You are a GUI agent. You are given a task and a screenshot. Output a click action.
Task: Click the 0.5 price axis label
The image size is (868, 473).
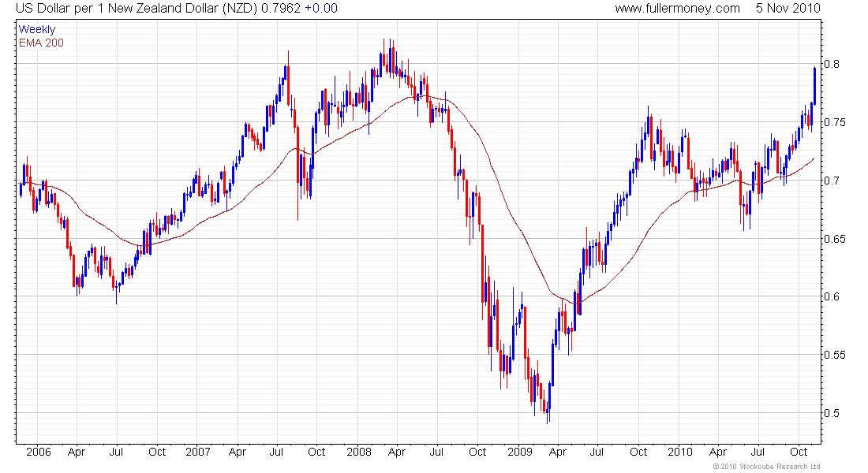832,413
